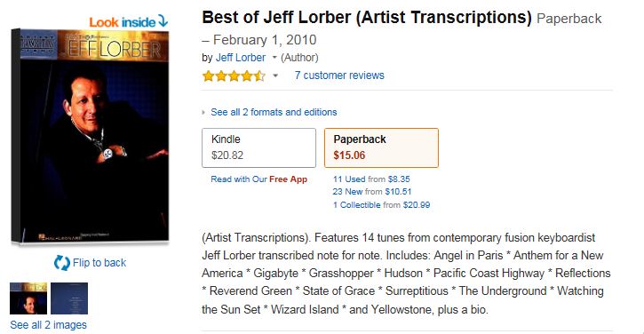Click Read with Our Free App link
The height and width of the screenshot is (334, 644).
coord(258,179)
